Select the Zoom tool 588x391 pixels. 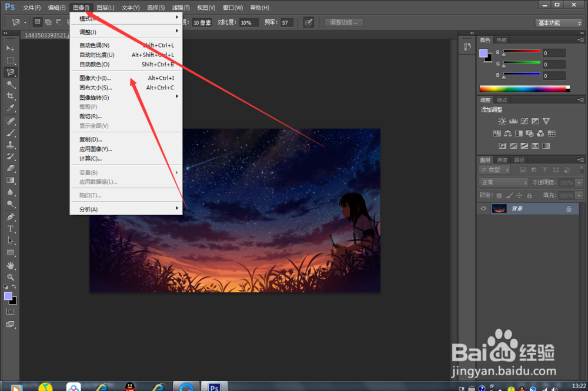pos(10,278)
